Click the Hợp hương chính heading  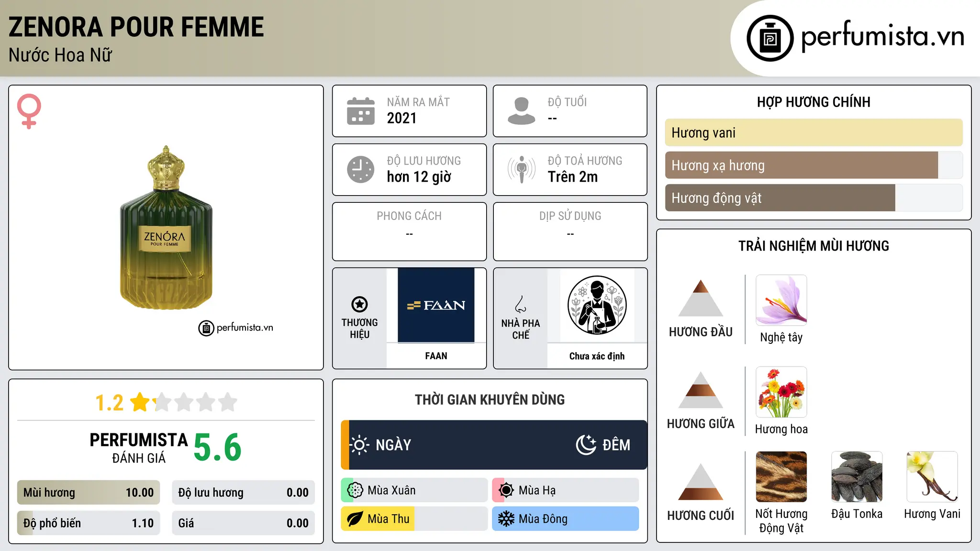tap(813, 102)
